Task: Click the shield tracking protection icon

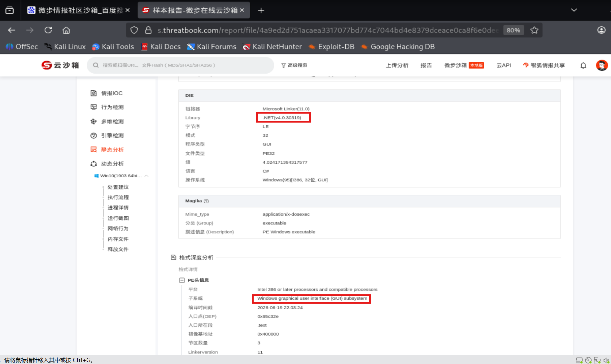Action: [x=134, y=30]
